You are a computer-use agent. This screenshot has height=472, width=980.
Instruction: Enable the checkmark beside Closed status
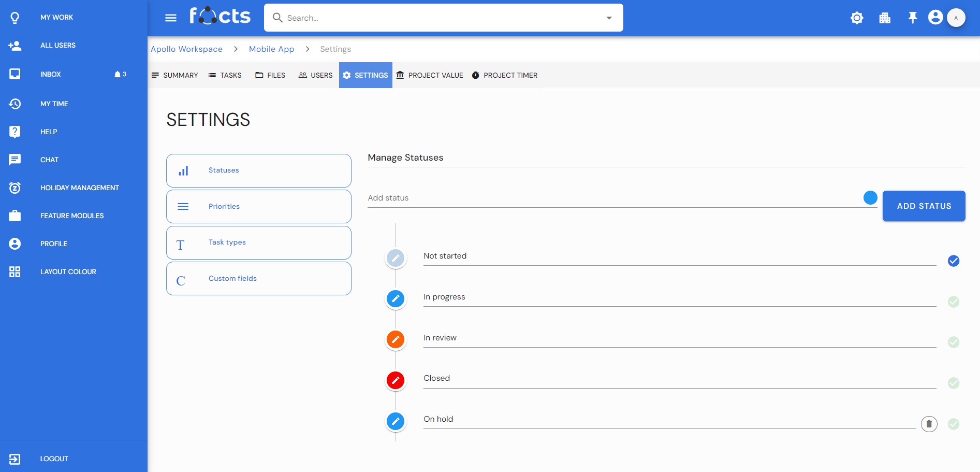[x=953, y=383]
